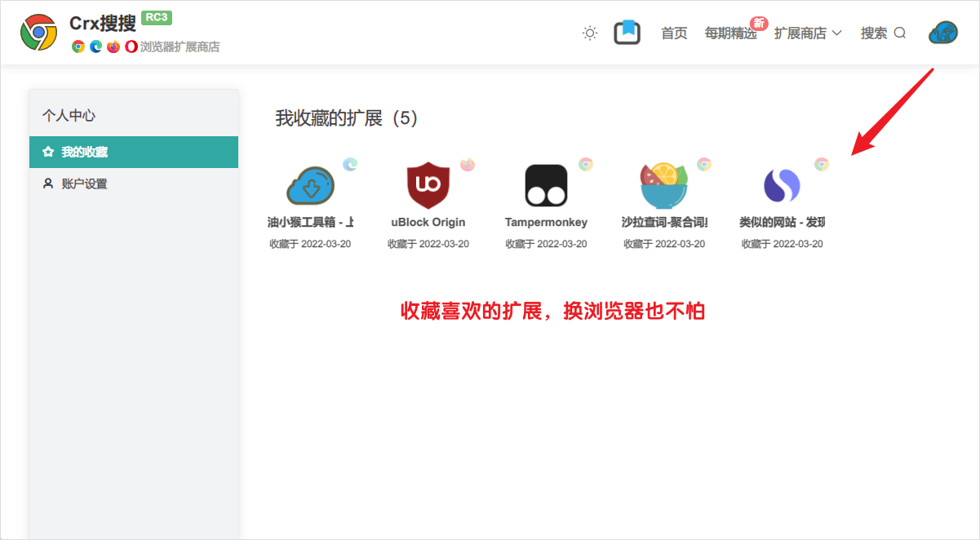
Task: Click the 新 badge on 每期精选
Action: click(759, 23)
